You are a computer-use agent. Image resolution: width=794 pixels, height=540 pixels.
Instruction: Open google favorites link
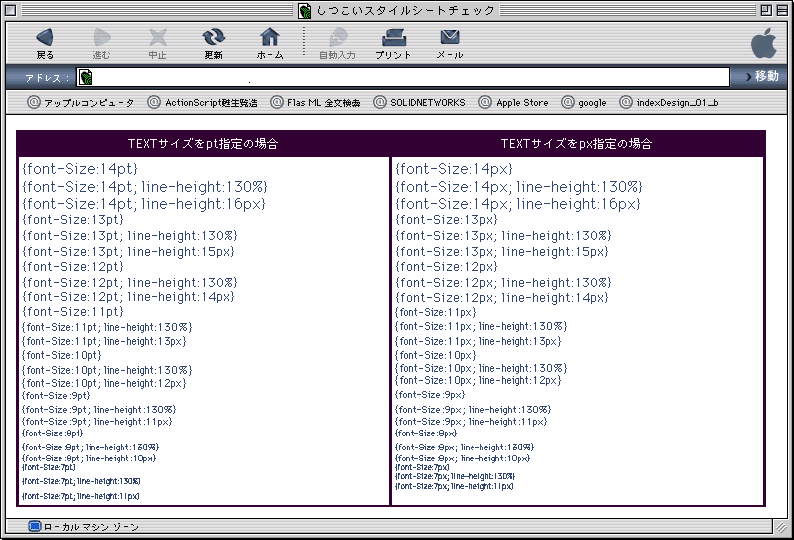[584, 102]
